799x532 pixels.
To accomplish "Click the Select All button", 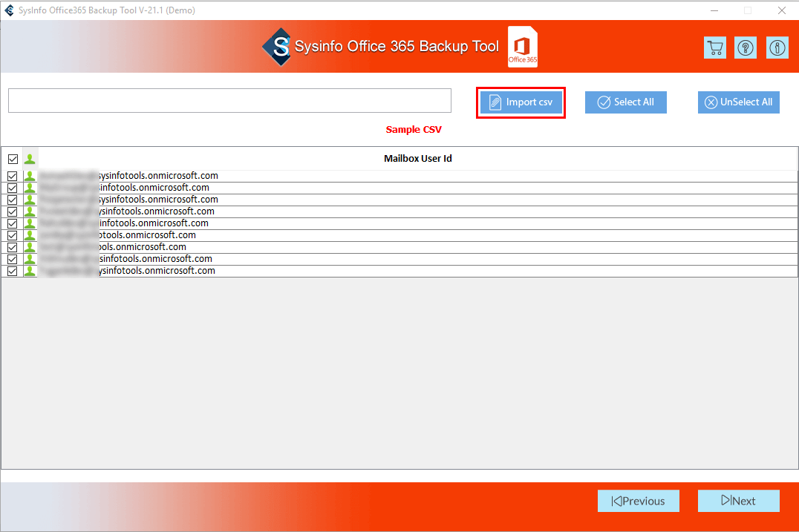I will [x=626, y=102].
